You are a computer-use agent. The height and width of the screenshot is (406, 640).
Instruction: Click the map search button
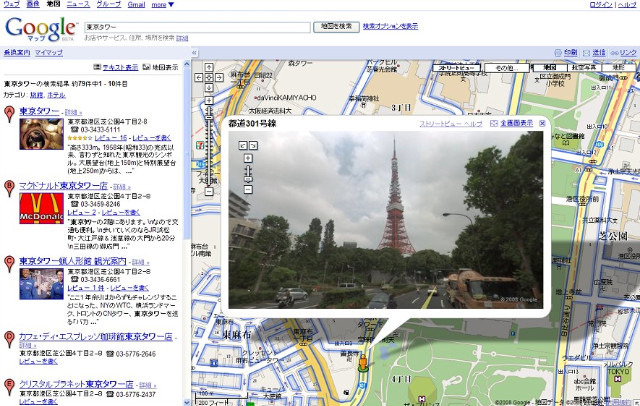(x=336, y=27)
